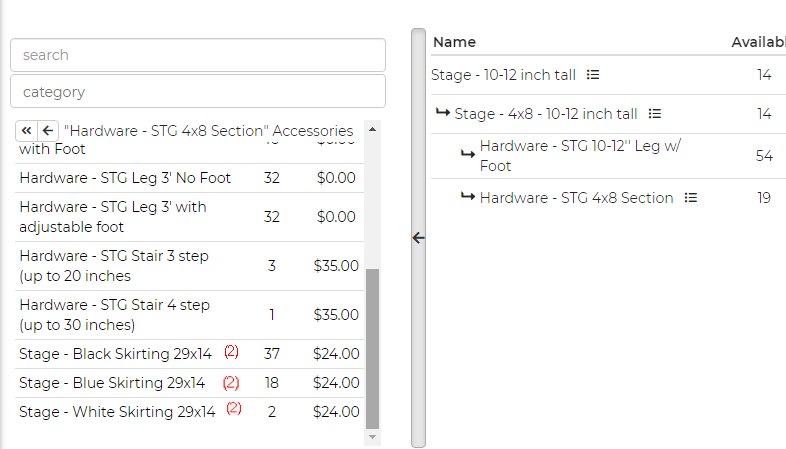The width and height of the screenshot is (786, 449).
Task: Open list icon beside Stage - 4x8 - 10-12 inch tall
Action: (655, 114)
